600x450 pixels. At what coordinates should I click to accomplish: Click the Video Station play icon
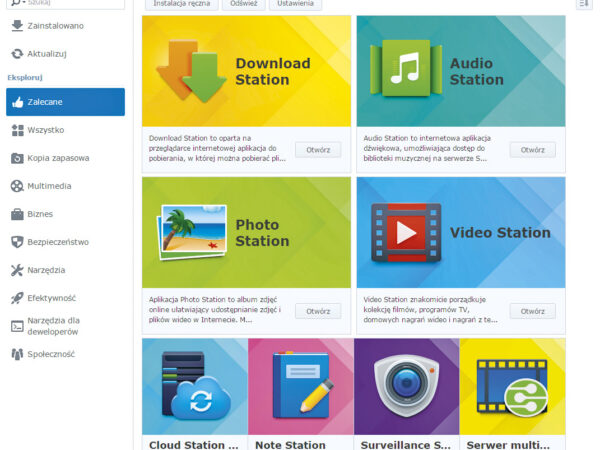pos(405,232)
